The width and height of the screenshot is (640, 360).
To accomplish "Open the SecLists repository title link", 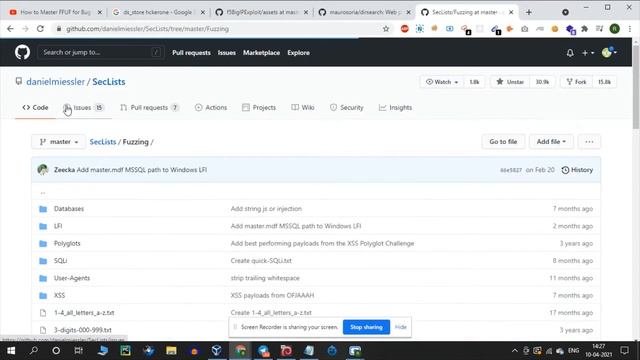I will point(109,82).
